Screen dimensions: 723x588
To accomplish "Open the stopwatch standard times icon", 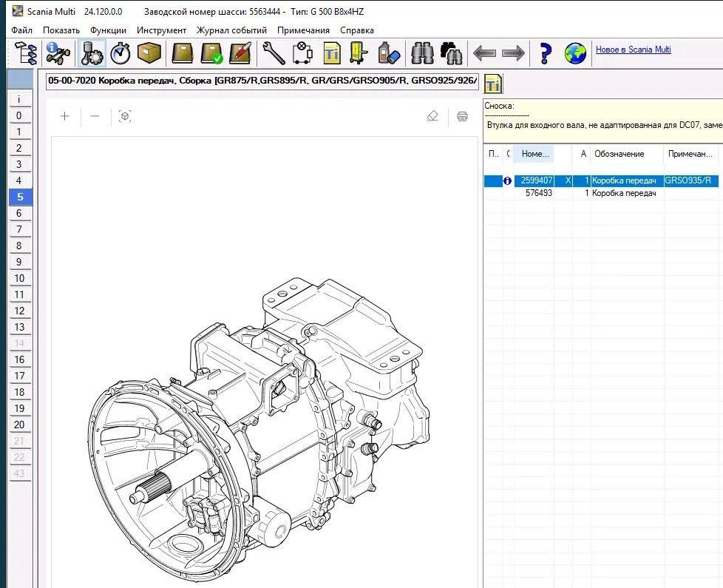I will tap(120, 53).
